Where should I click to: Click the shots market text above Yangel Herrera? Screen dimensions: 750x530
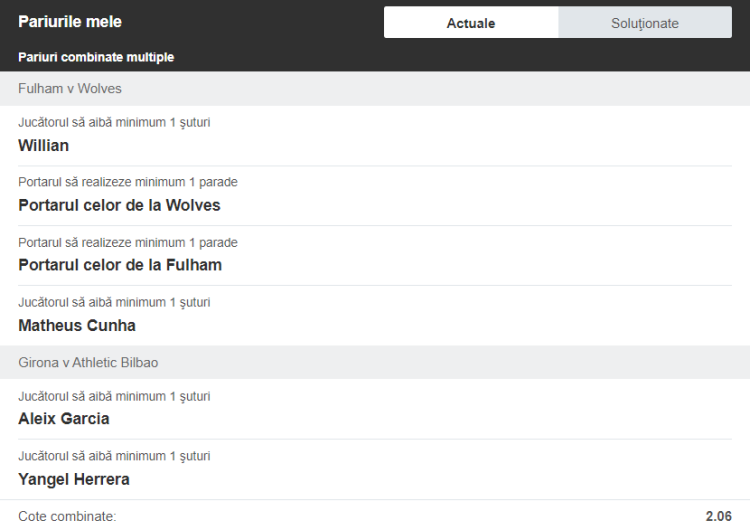click(114, 456)
